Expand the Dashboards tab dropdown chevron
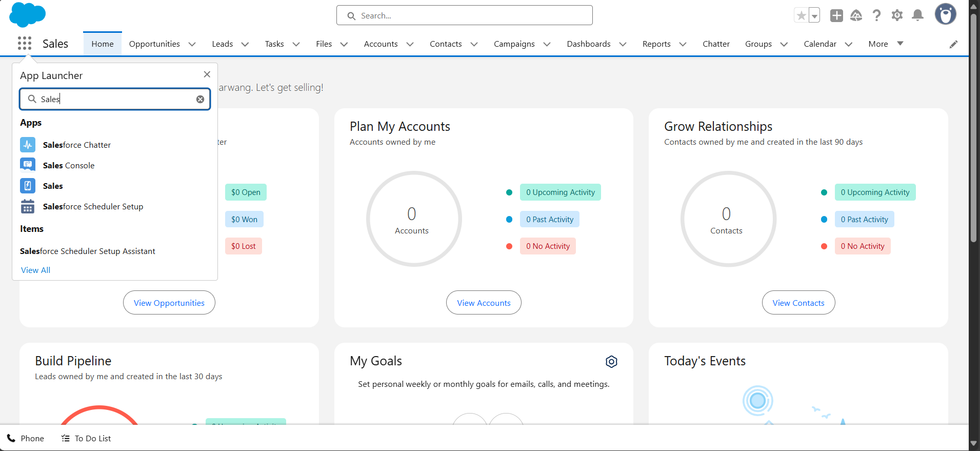 coord(623,44)
